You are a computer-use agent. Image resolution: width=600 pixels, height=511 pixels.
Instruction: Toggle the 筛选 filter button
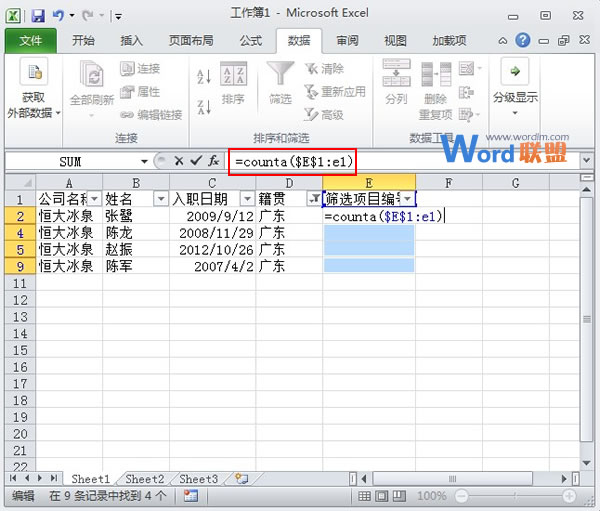click(x=280, y=83)
